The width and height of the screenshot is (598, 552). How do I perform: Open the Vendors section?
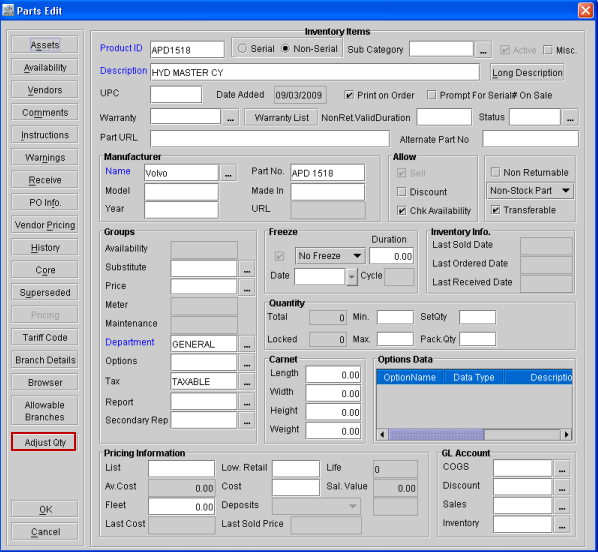point(45,90)
